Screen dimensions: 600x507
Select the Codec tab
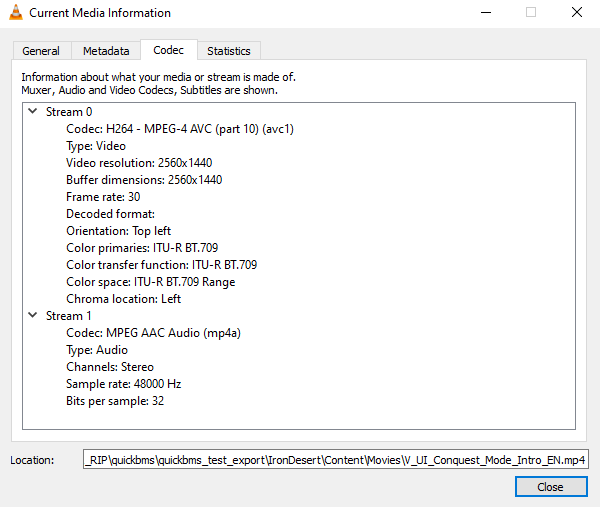[169, 50]
